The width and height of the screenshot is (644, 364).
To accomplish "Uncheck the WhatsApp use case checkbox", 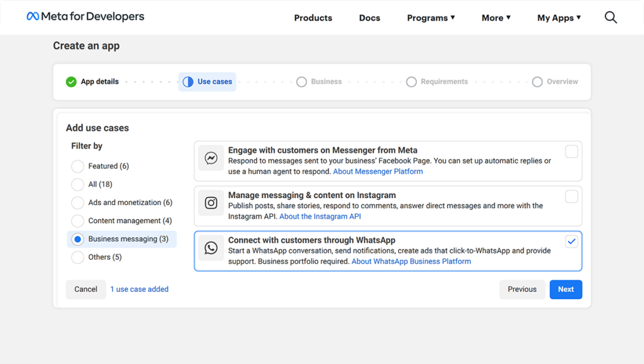I will [x=571, y=241].
